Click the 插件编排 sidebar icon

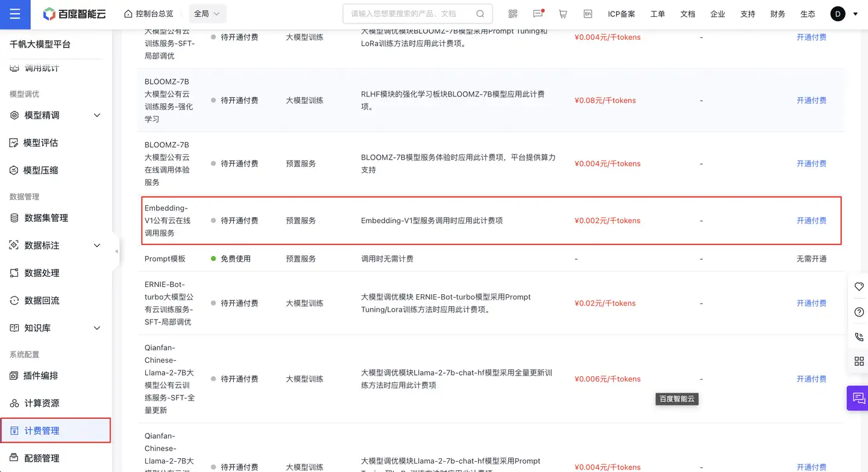click(x=14, y=376)
